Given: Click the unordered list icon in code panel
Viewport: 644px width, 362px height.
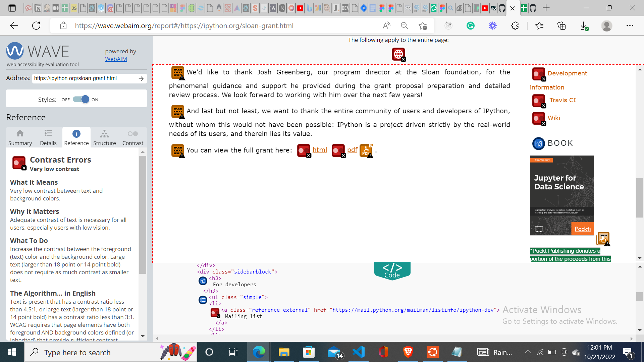Looking at the screenshot, I should [x=203, y=300].
